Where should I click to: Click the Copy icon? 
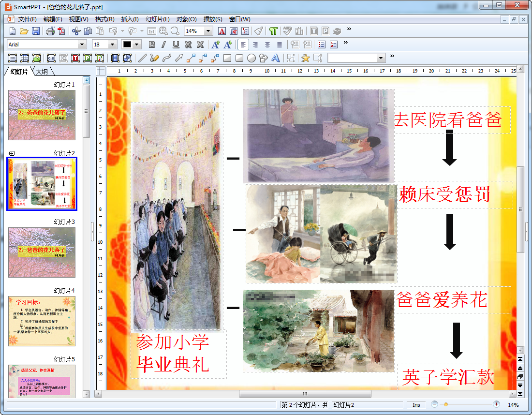88,31
